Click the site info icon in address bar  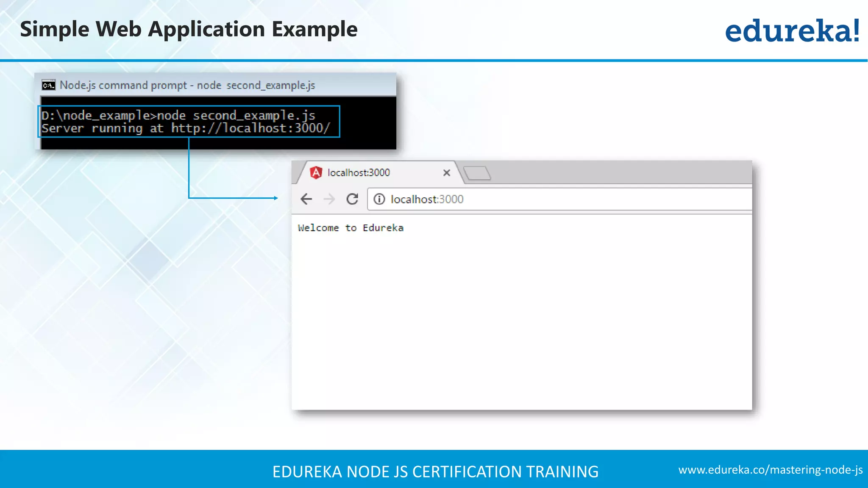click(x=379, y=199)
